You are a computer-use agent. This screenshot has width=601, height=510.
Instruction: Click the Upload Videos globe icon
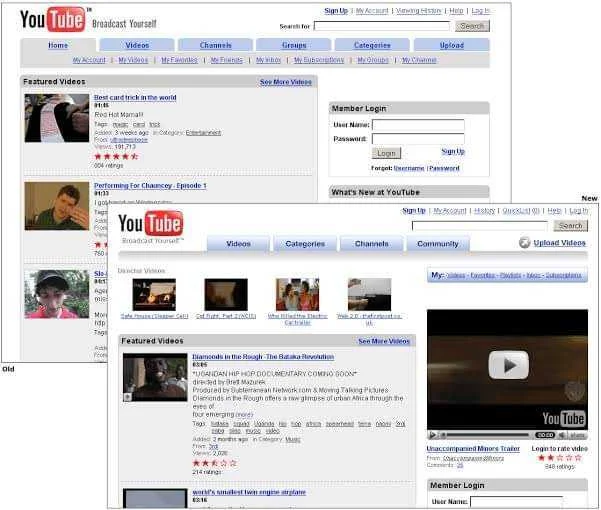pos(524,243)
